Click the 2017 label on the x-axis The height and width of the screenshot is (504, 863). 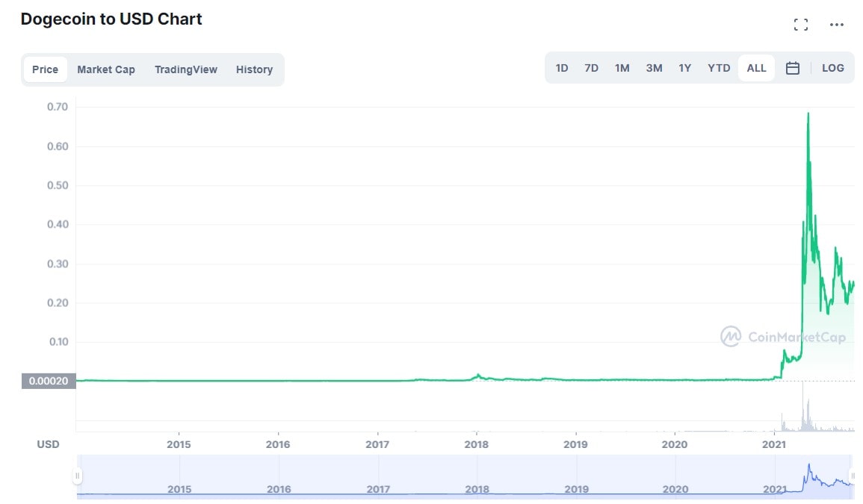[377, 444]
